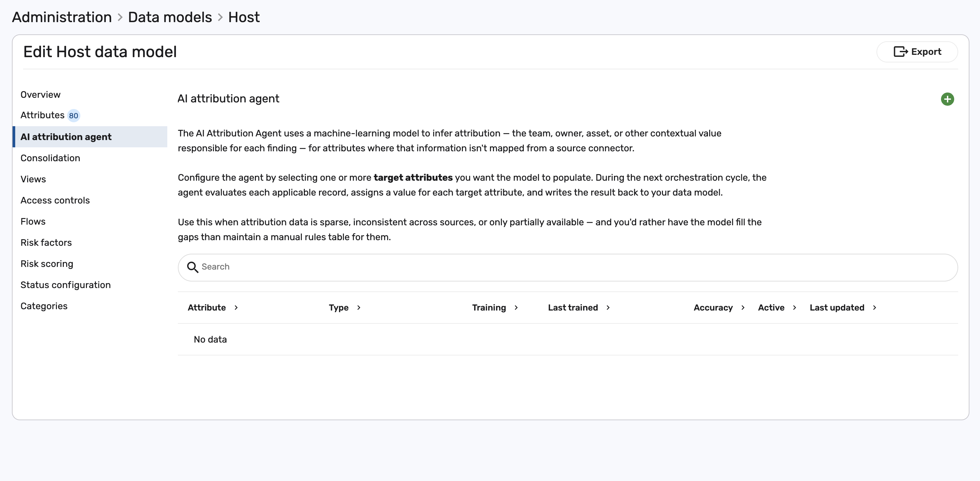
Task: Click the Attribute column header
Action: [x=207, y=308]
